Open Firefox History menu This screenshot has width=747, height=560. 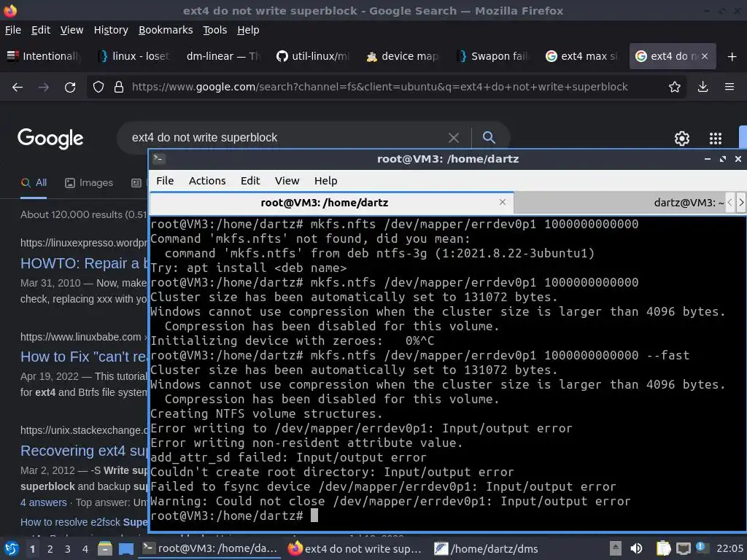[x=111, y=30]
